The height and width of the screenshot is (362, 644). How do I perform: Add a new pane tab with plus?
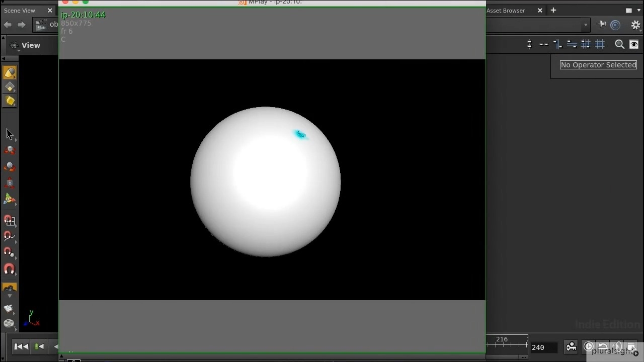pyautogui.click(x=553, y=11)
